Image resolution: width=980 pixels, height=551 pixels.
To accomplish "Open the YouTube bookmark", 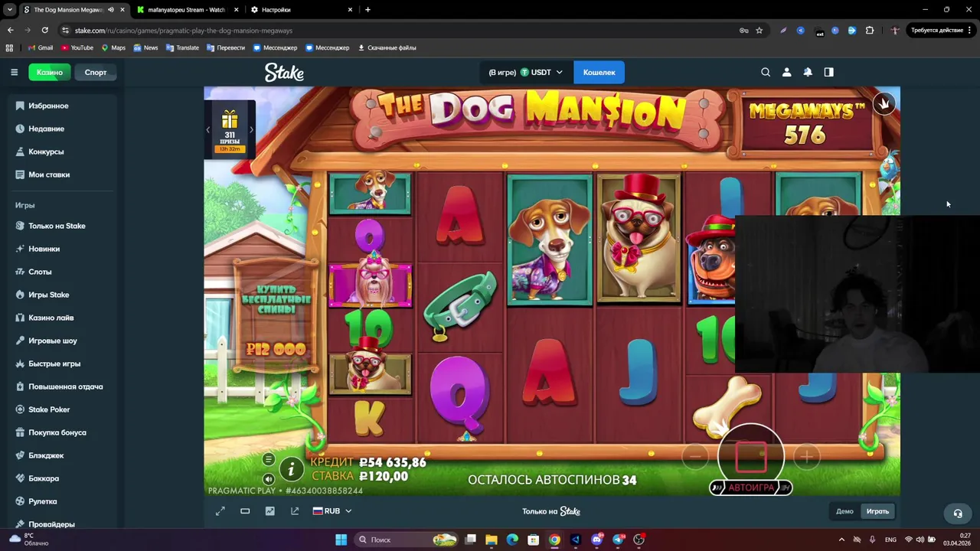I will pos(77,47).
